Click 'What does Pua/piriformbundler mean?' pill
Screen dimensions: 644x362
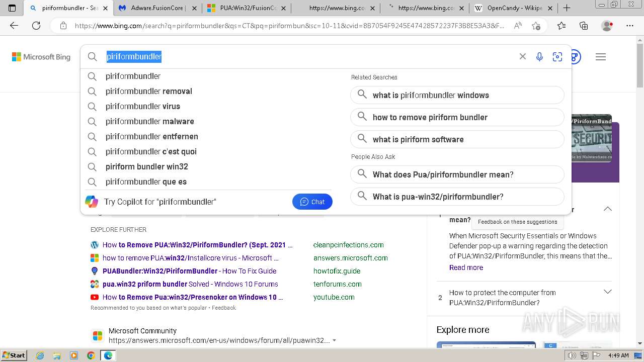coord(457,174)
